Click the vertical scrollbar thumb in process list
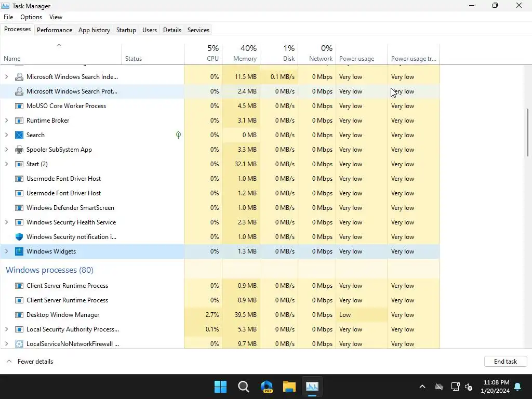This screenshot has height=399, width=532. 528,132
